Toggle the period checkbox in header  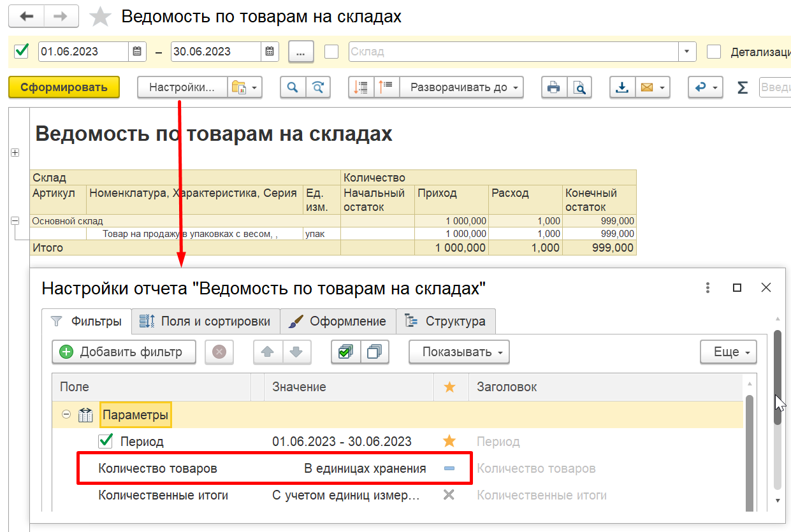(x=22, y=51)
